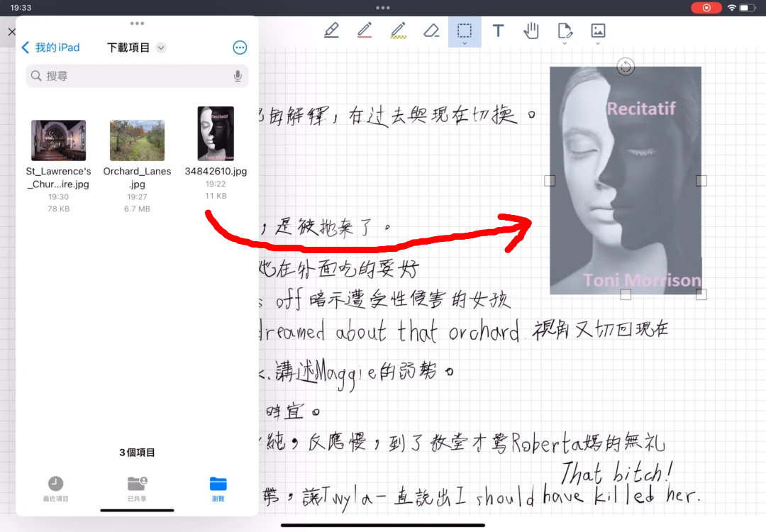The image size is (766, 532).
Task: Select the black pen tool
Action: pyautogui.click(x=331, y=31)
